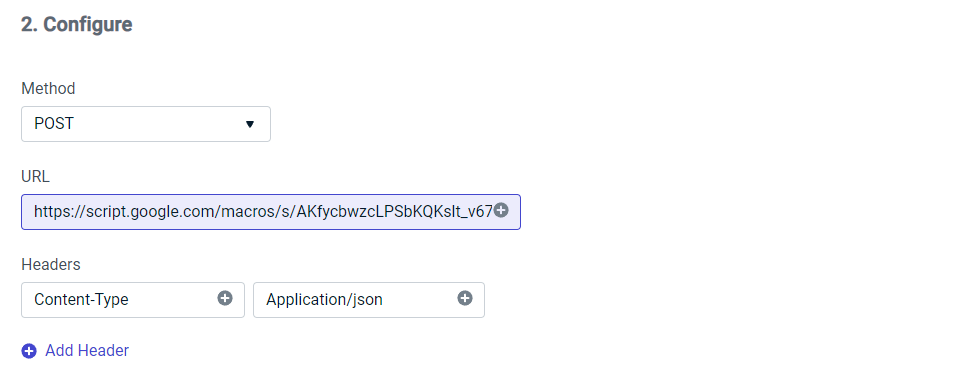Place cursor on the script.google.com URL text

point(263,212)
